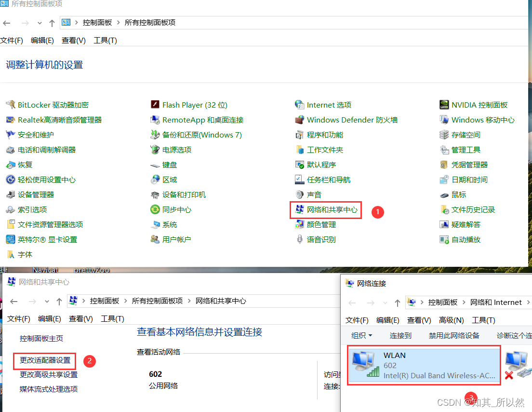Screen dimensions: 532x412
Task: Go up one level in 网络连接 window
Action: point(397,302)
